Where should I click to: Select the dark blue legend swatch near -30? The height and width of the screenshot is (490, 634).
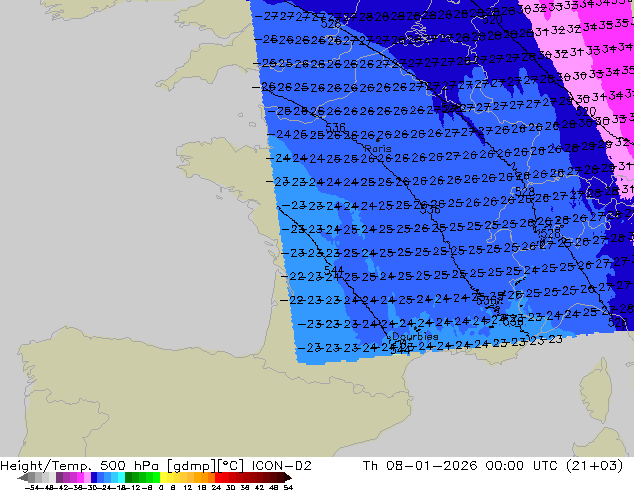[x=94, y=477]
